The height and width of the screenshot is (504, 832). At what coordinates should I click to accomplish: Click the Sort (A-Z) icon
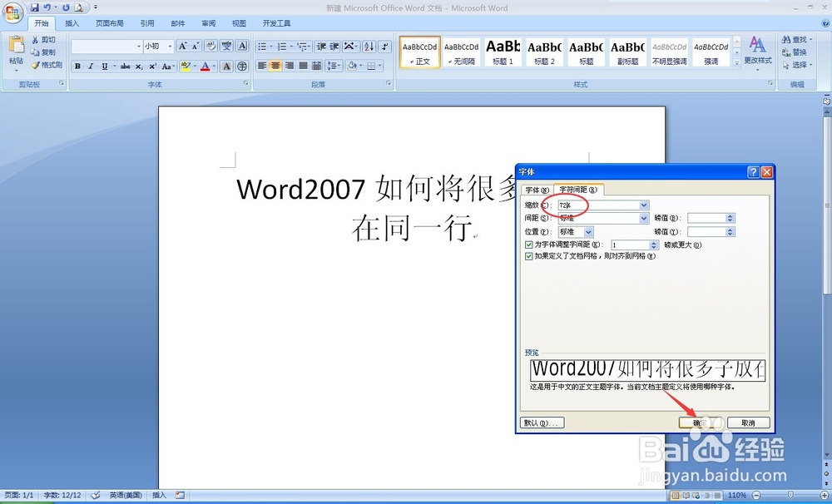(x=369, y=47)
